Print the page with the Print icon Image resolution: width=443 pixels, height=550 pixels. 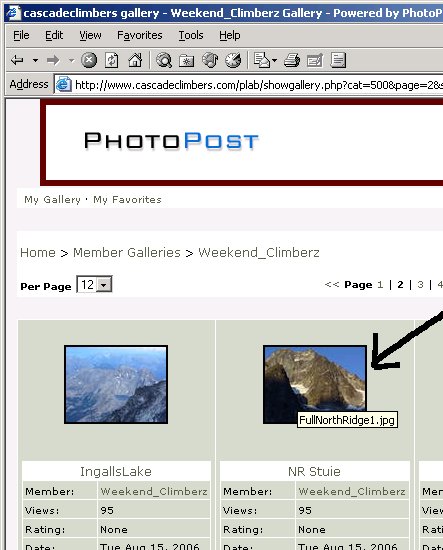pos(292,60)
